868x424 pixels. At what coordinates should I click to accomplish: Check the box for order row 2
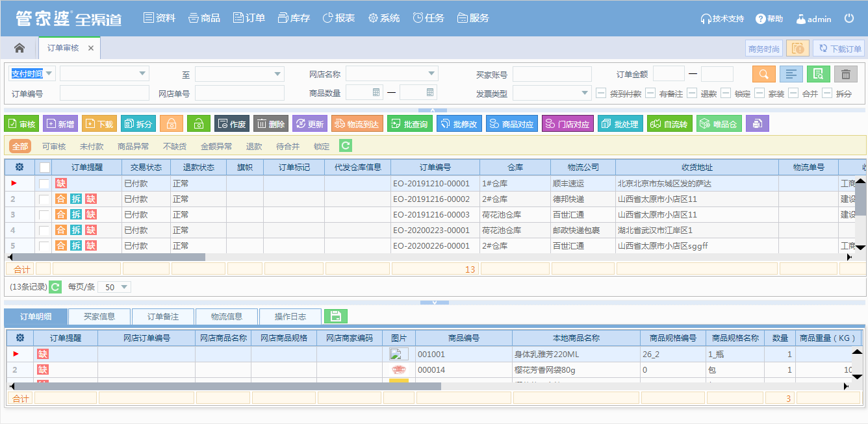point(44,199)
